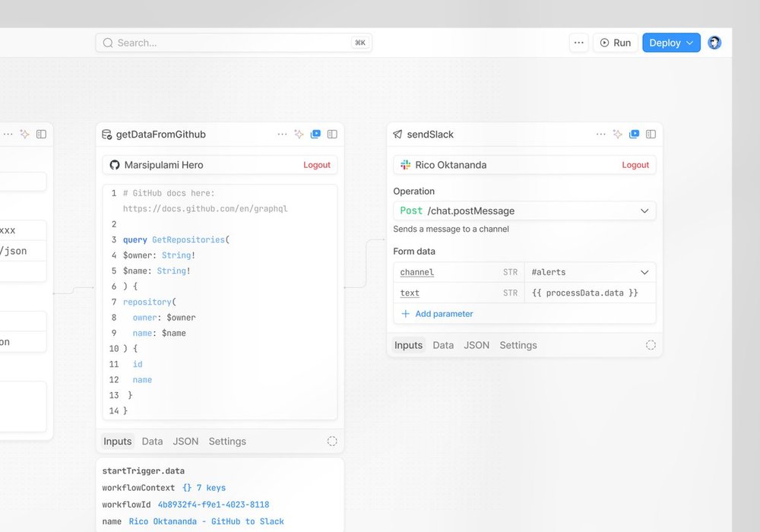Click the Run button
This screenshot has height=532, width=760.
pos(615,43)
